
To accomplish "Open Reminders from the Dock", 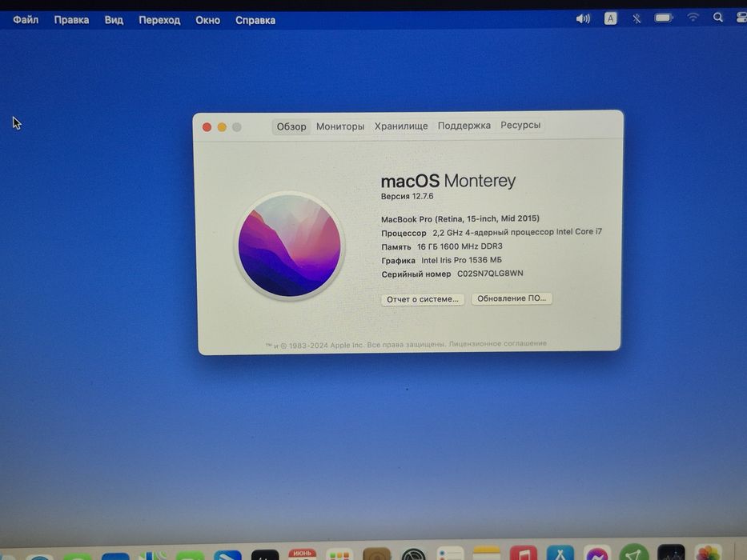I will (450, 554).
